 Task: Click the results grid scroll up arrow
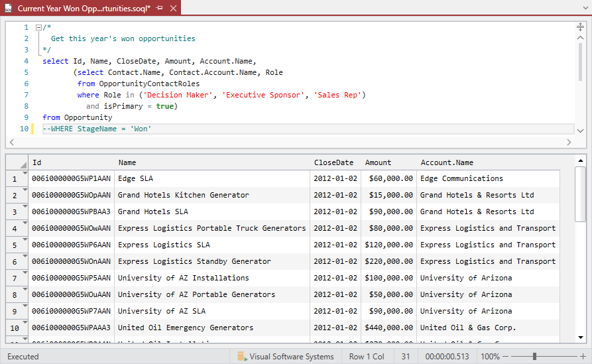[581, 161]
